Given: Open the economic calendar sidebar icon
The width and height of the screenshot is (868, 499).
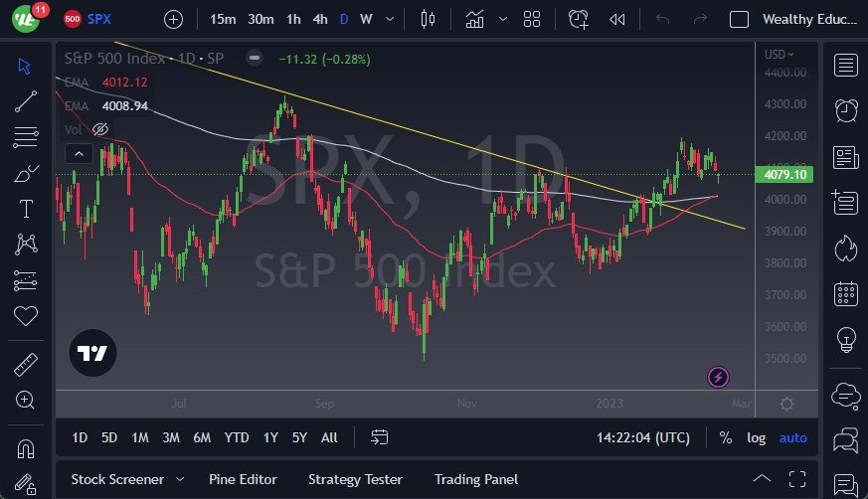Looking at the screenshot, I should click(x=846, y=293).
